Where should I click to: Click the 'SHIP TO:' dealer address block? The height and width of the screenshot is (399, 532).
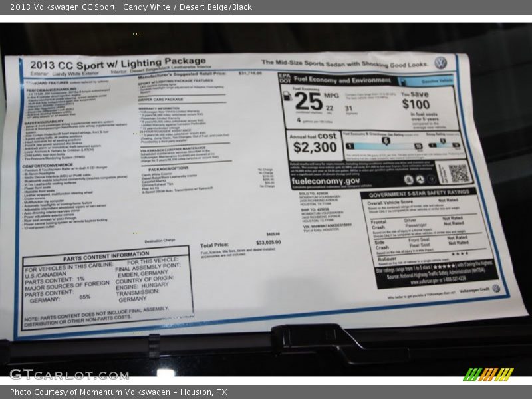[322, 215]
